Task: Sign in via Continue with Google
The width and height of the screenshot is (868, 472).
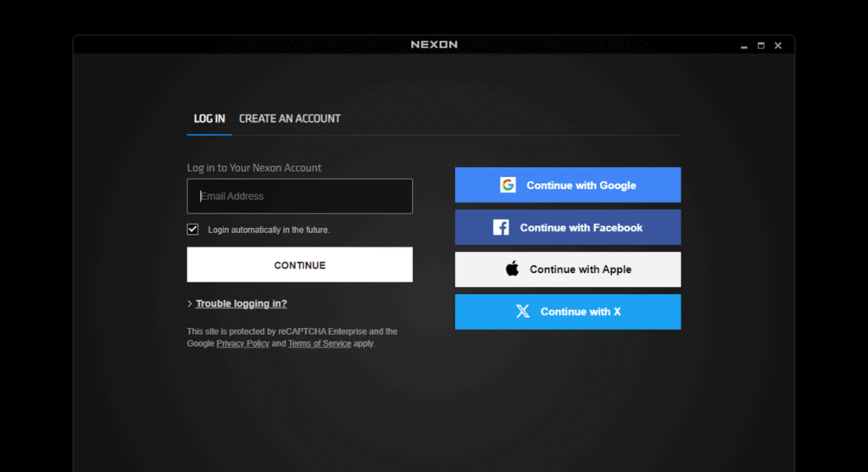Action: (x=568, y=185)
